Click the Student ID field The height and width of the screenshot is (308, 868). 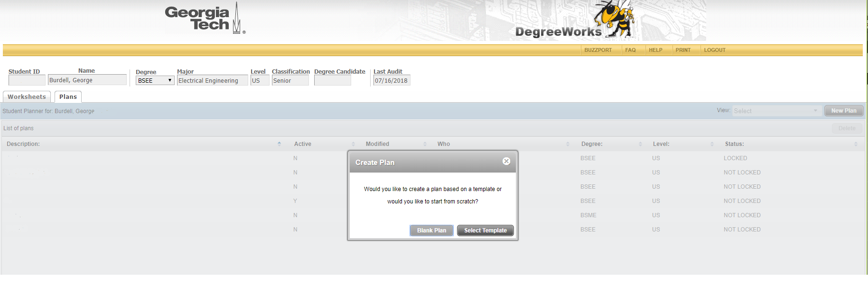(27, 80)
